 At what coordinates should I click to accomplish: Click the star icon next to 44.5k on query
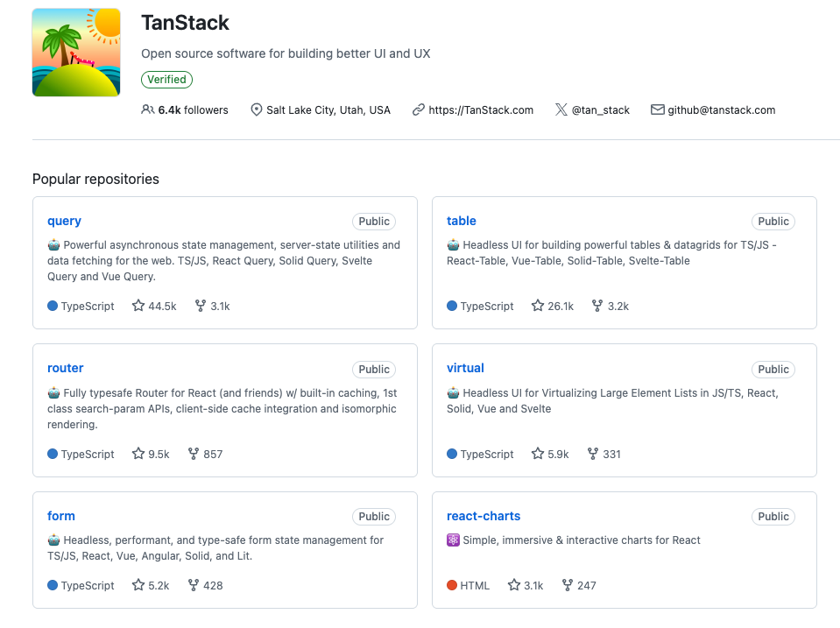click(137, 306)
